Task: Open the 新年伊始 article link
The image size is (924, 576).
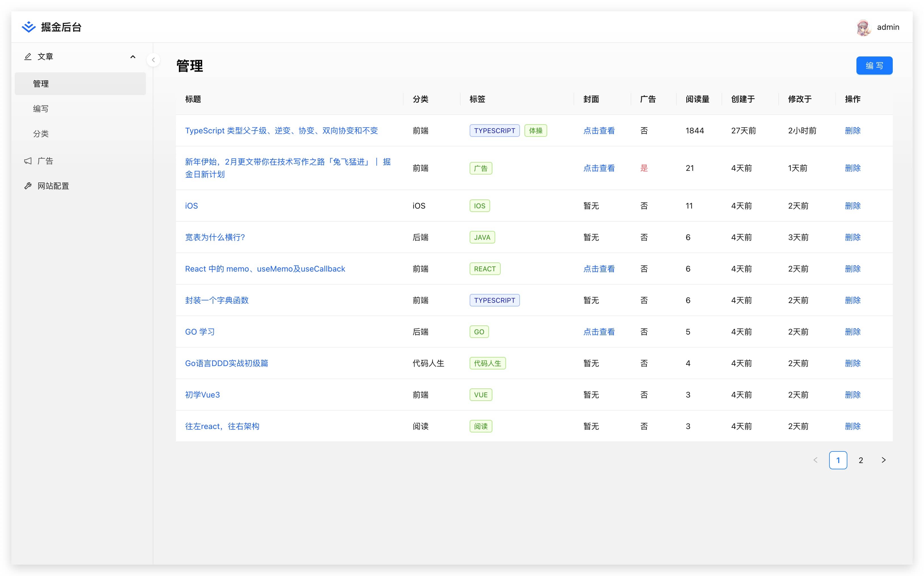Action: click(288, 168)
